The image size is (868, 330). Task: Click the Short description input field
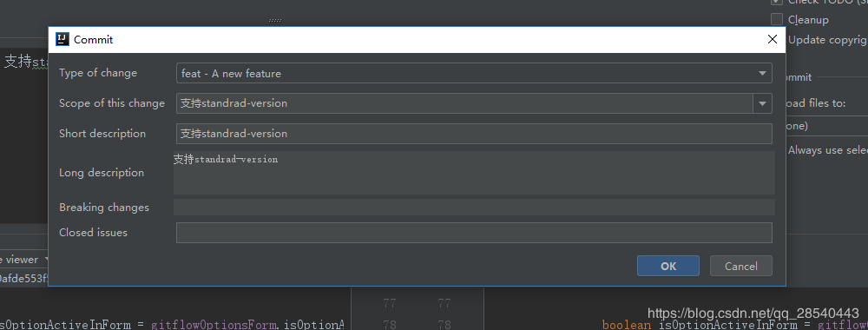(x=474, y=134)
